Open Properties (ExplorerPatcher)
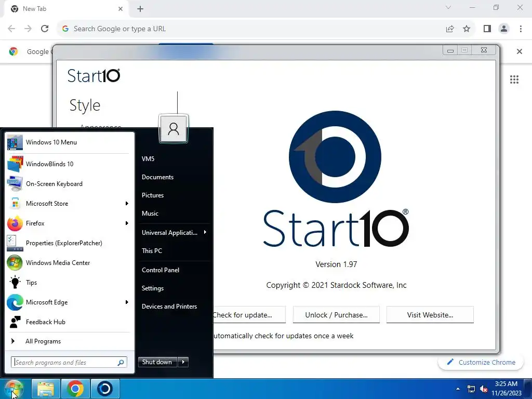Viewport: 532px width, 399px height. click(x=70, y=243)
